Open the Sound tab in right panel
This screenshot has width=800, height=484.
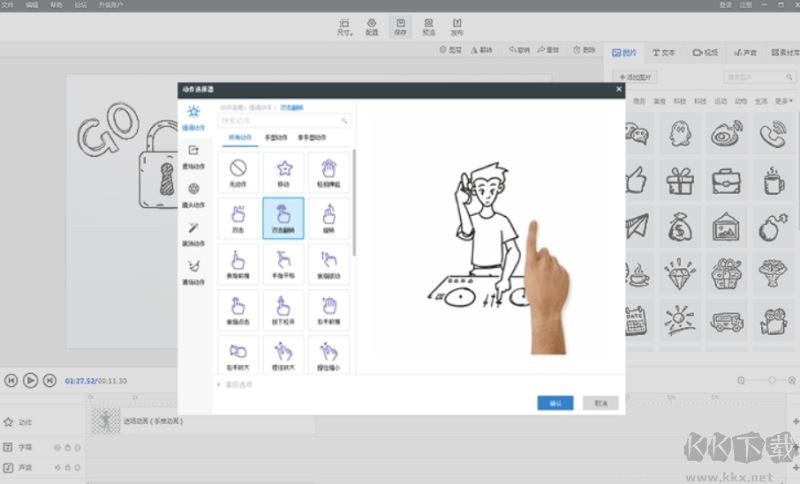[745, 53]
